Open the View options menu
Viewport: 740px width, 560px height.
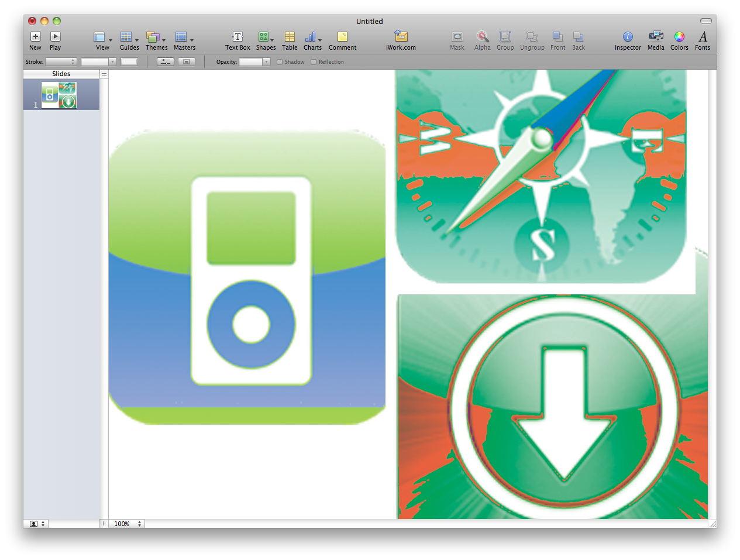pos(102,40)
